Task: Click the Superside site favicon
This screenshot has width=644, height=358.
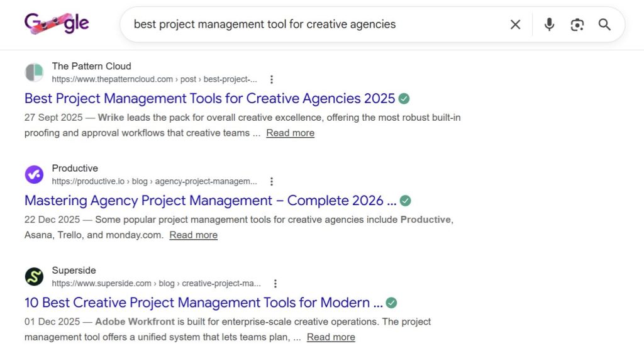Action: pyautogui.click(x=34, y=277)
